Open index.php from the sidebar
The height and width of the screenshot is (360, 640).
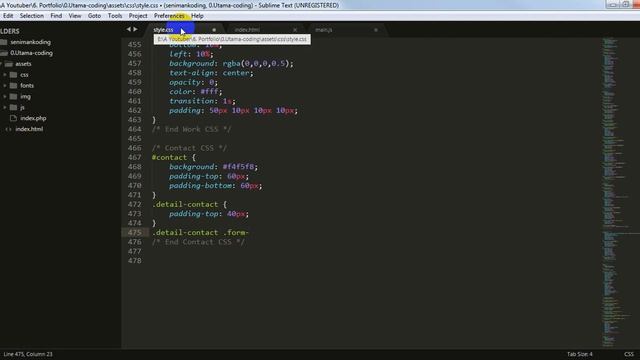[x=33, y=118]
